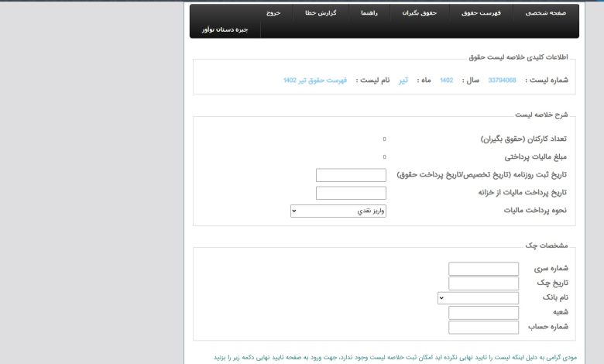The width and height of the screenshot is (604, 364).
Task: Open the راهنما help menu
Action: tap(369, 14)
